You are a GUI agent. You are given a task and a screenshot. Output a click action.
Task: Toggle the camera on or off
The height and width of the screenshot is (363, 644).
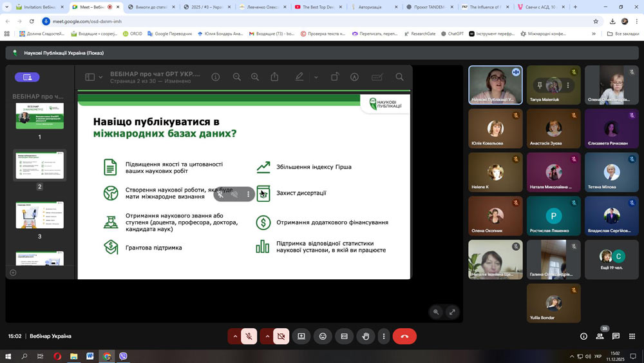281,336
